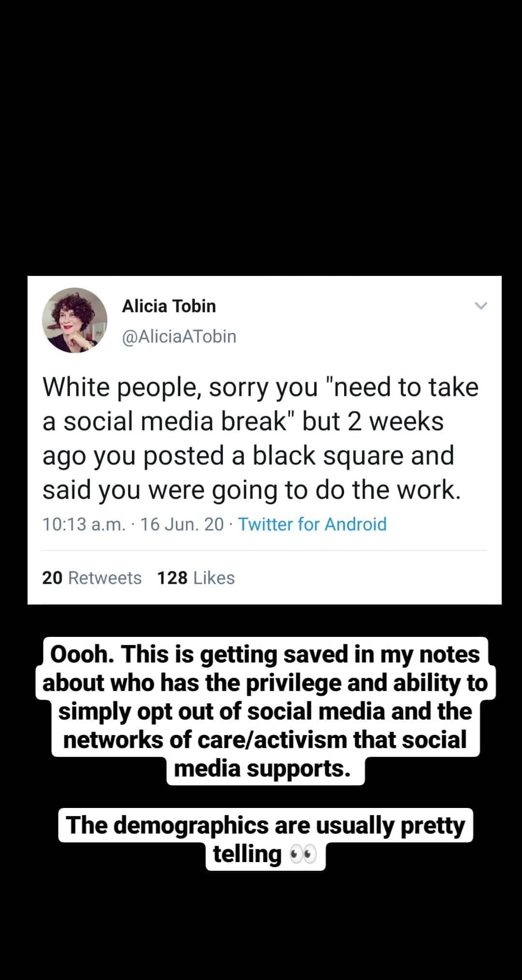This screenshot has height=980, width=522.
Task: Tap the "networks of care/activism" caption line
Action: [265, 740]
